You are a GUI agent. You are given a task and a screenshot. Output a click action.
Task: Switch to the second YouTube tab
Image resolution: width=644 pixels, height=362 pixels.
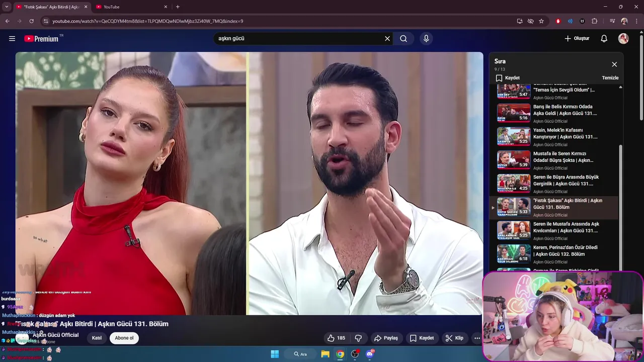point(130,7)
